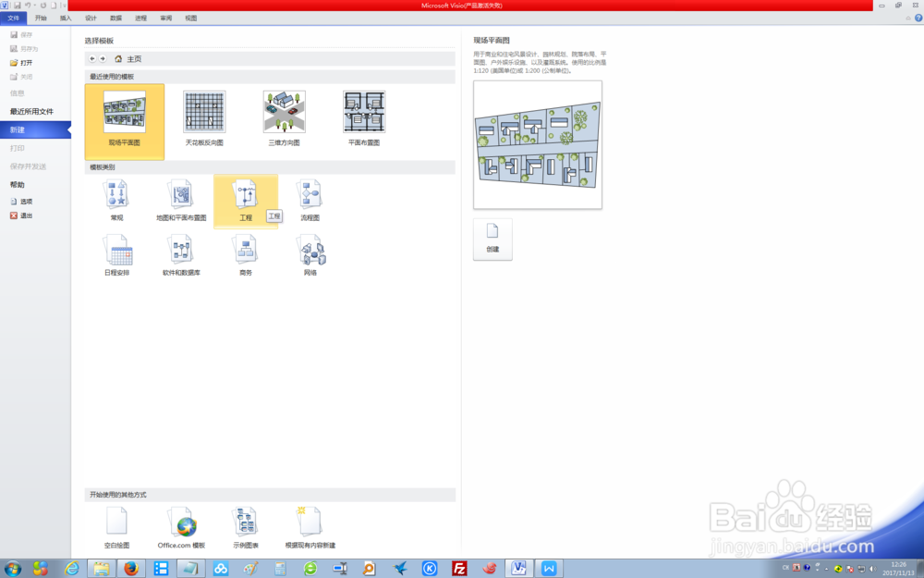
Task: Open the 文件 tab
Action: point(13,18)
